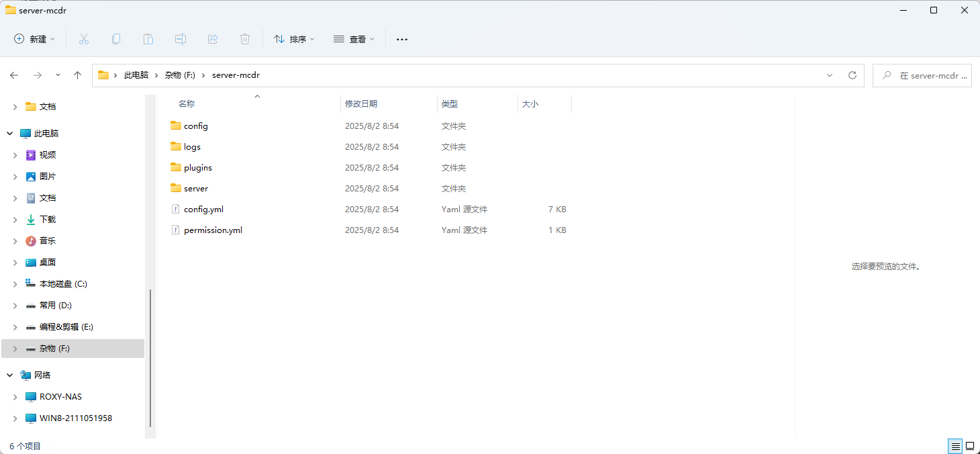The width and height of the screenshot is (980, 454).
Task: Click the Rename icon in toolbar
Action: point(181,39)
